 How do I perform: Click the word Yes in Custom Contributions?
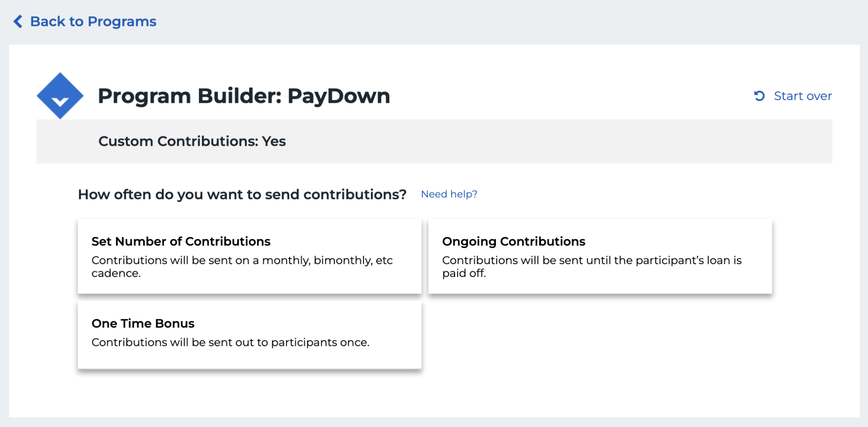click(x=274, y=141)
